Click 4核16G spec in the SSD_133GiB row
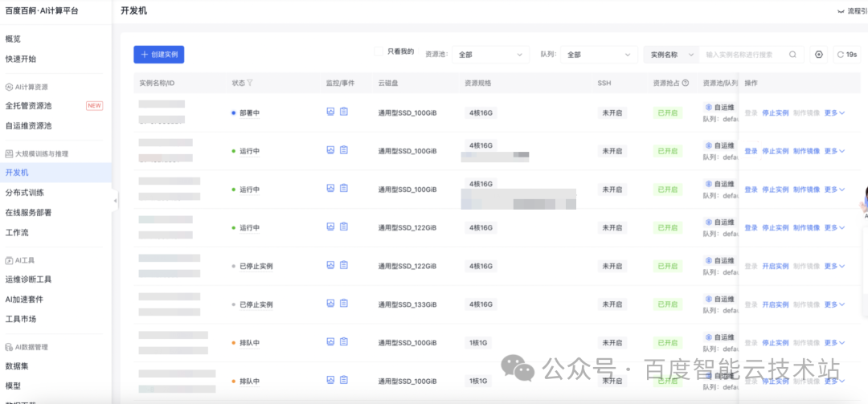 point(481,304)
